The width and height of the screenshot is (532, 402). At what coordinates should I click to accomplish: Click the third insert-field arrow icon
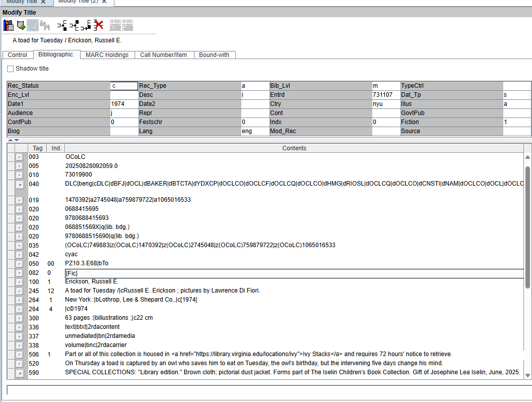(x=86, y=25)
